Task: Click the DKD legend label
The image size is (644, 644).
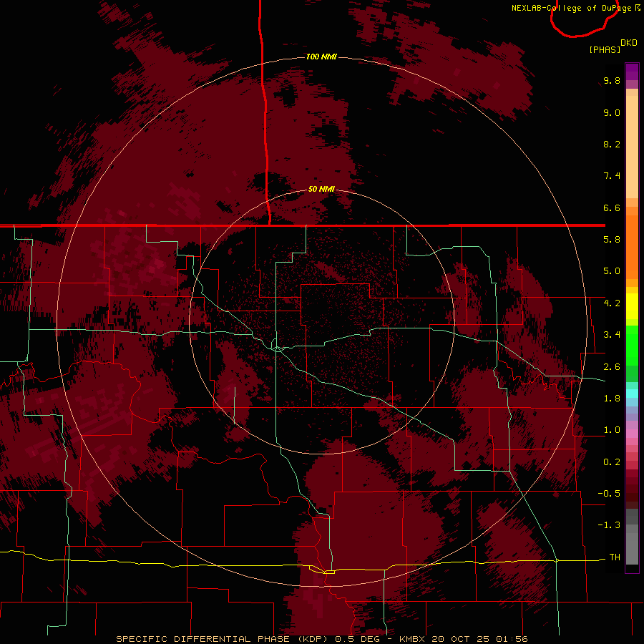Action: click(x=629, y=43)
